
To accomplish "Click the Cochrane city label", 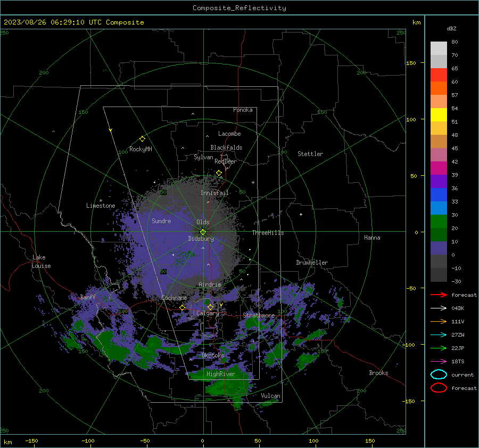I will [174, 298].
